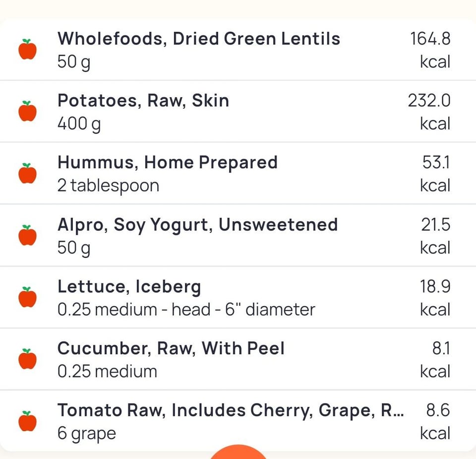Tap the 0.25 medium head serving text
This screenshot has height=459, width=476.
(x=186, y=310)
